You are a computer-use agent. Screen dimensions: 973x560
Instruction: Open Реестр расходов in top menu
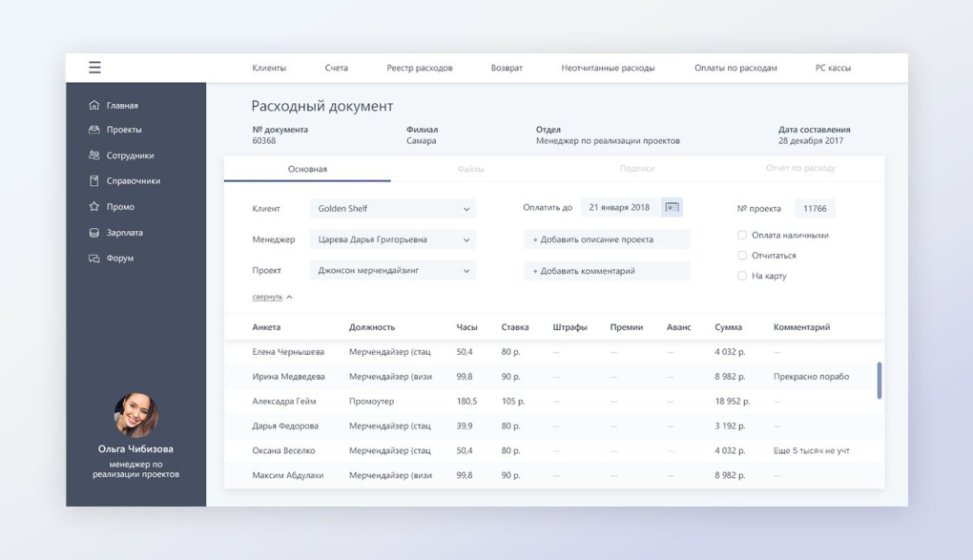pyautogui.click(x=420, y=68)
